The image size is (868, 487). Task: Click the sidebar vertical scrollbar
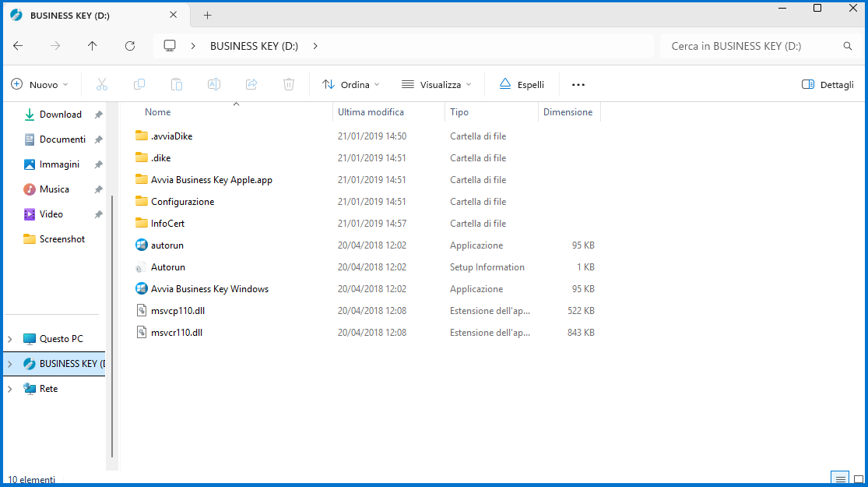point(112,326)
